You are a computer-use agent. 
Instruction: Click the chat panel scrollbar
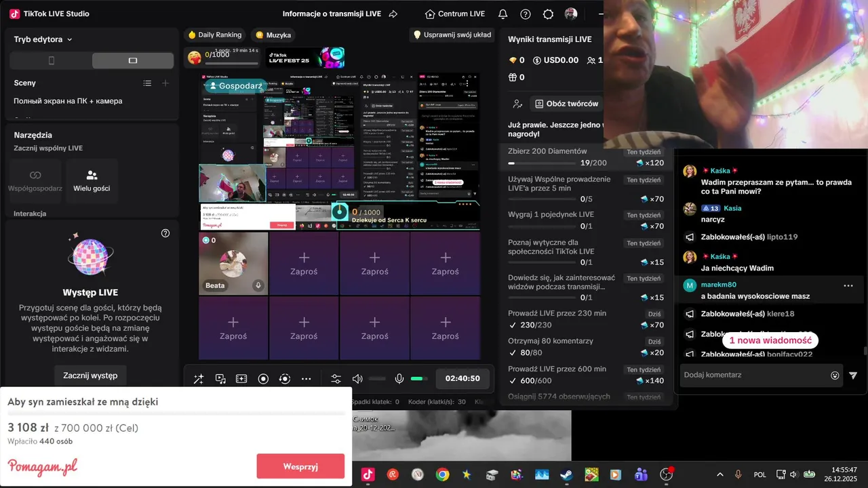(865, 350)
